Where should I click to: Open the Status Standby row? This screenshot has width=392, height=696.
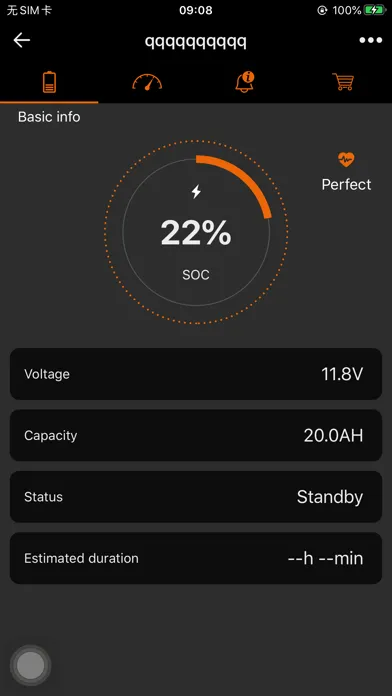click(x=196, y=496)
